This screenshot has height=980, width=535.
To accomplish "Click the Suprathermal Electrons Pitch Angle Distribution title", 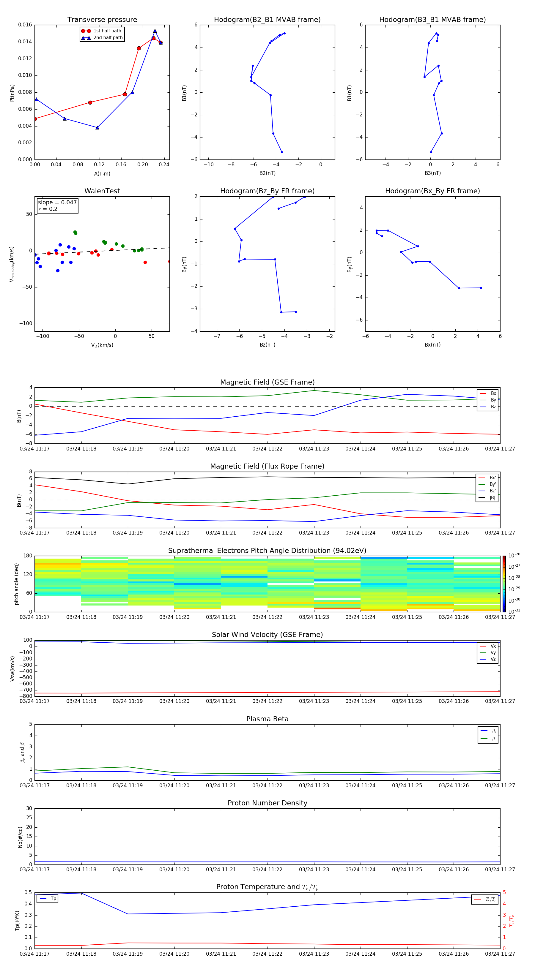I will click(x=267, y=551).
